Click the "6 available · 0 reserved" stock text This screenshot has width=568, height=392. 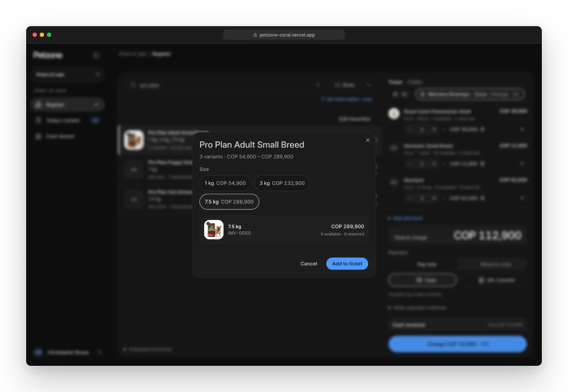343,234
